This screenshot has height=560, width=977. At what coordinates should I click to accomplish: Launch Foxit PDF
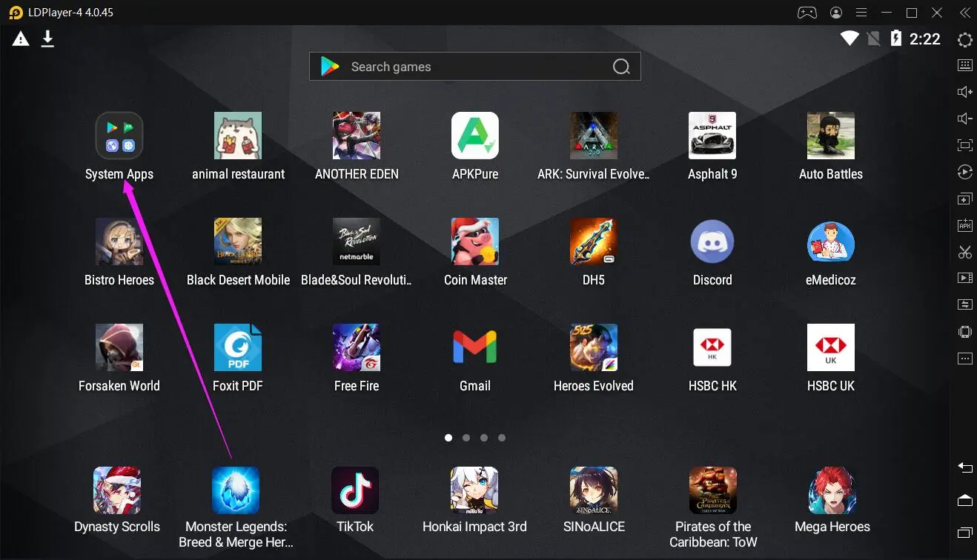pyautogui.click(x=238, y=347)
